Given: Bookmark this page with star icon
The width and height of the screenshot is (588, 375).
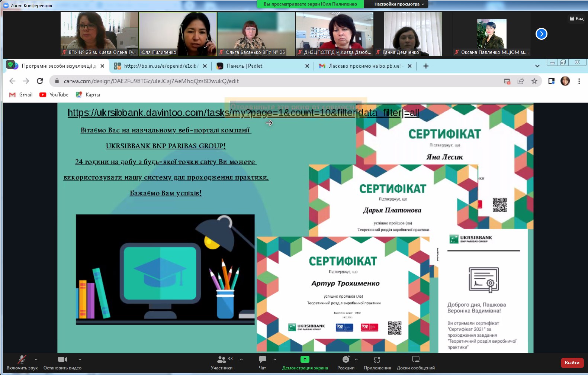Looking at the screenshot, I should pyautogui.click(x=534, y=81).
